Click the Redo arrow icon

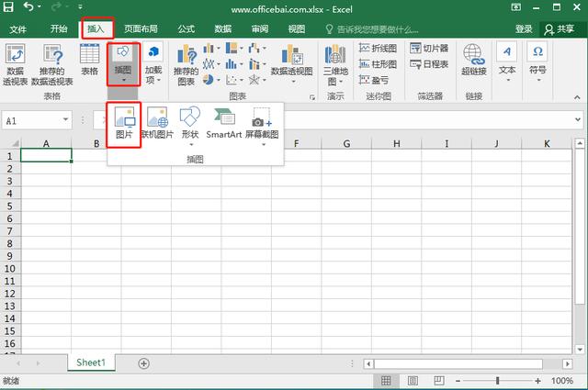56,6
